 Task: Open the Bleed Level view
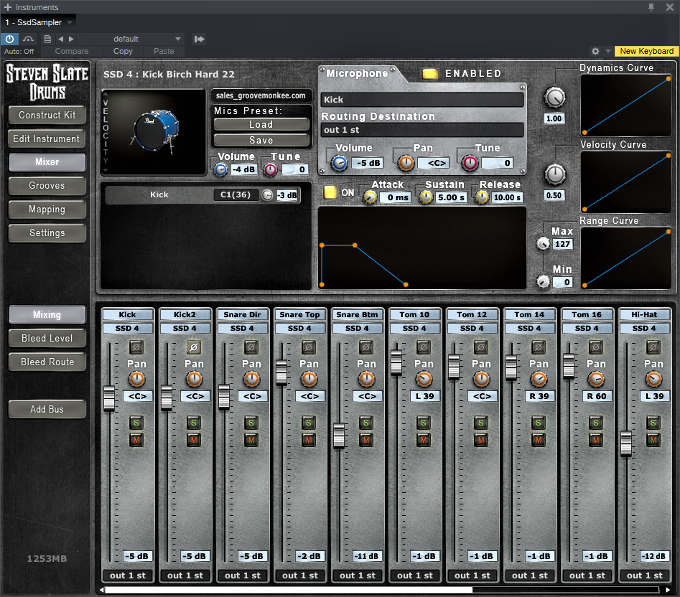tap(47, 339)
